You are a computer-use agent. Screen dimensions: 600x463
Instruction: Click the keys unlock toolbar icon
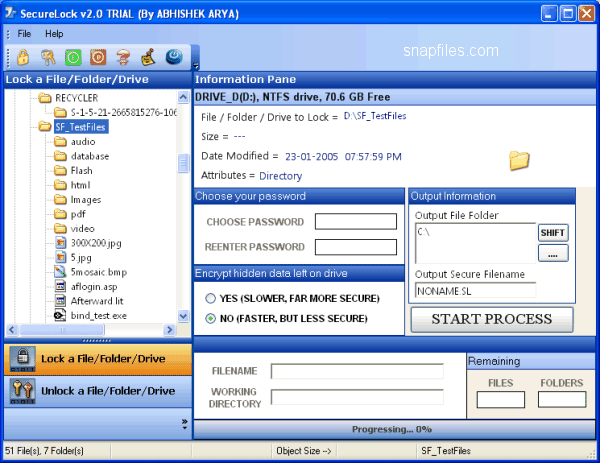coord(48,57)
